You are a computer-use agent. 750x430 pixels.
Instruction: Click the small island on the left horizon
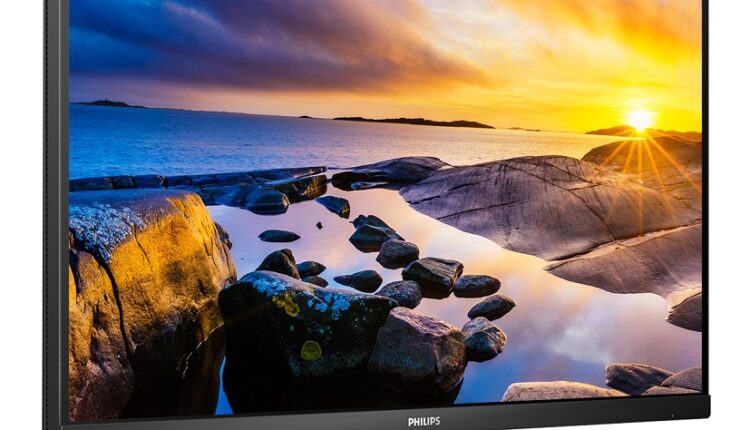click(x=108, y=103)
